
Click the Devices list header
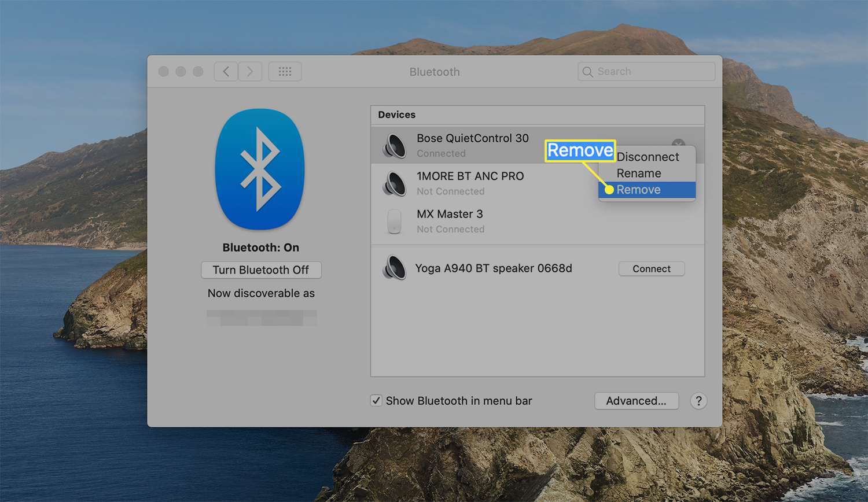pyautogui.click(x=538, y=115)
